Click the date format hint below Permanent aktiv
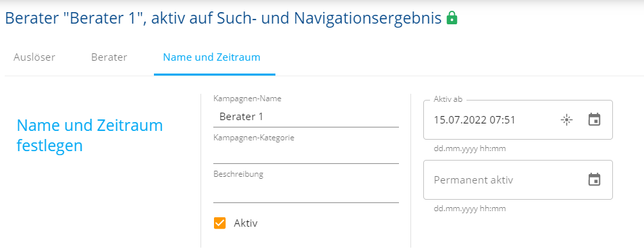 pos(469,208)
